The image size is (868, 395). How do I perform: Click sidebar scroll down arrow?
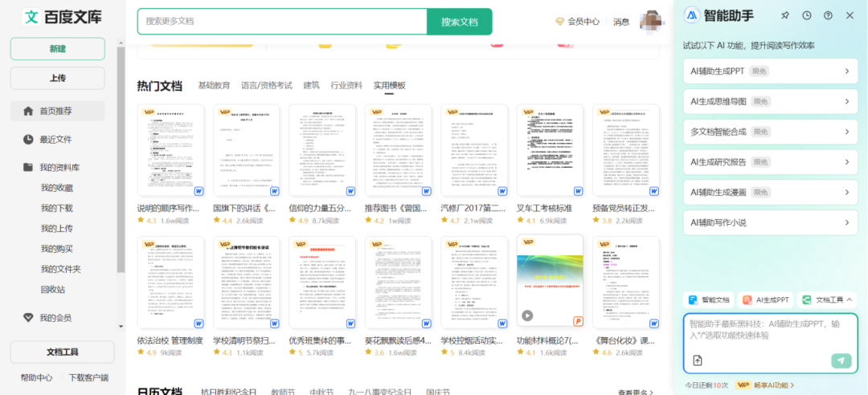coord(121,327)
